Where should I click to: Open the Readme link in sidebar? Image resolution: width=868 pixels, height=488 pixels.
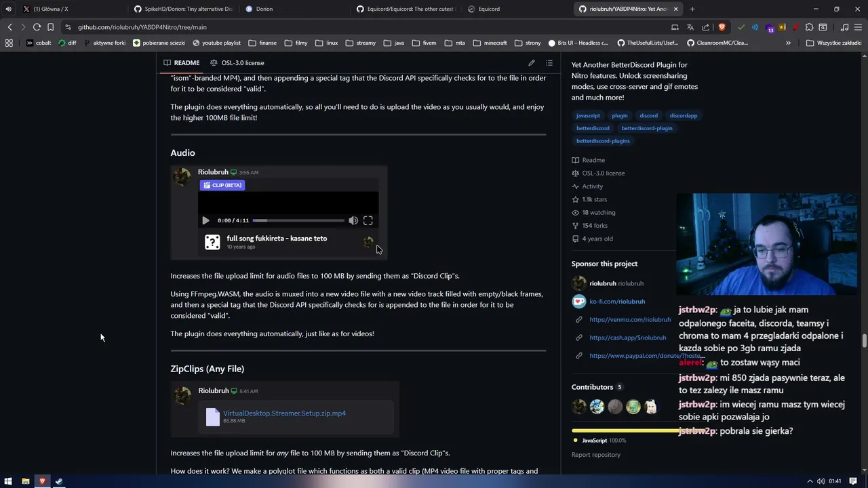point(588,160)
